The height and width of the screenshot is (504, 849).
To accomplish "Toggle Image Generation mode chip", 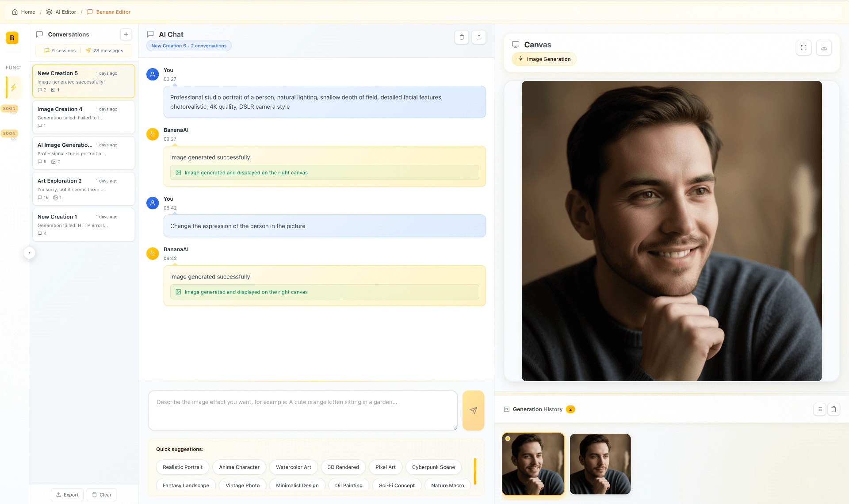I will [544, 59].
